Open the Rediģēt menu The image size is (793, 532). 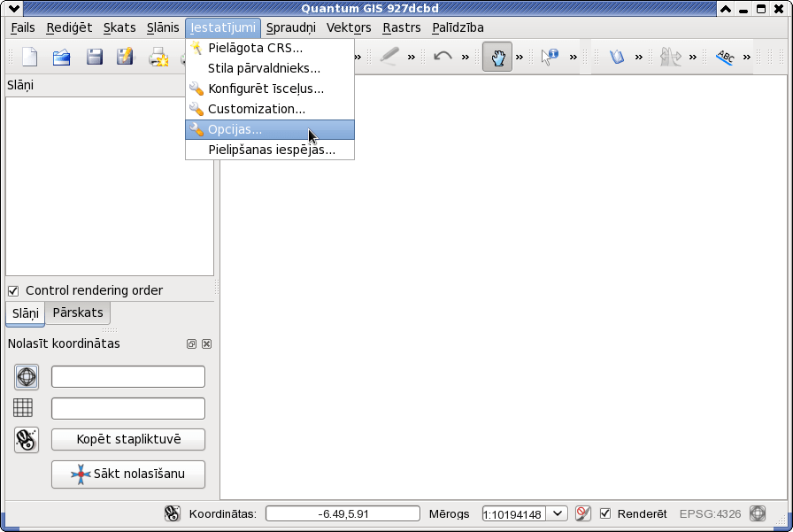coord(69,27)
